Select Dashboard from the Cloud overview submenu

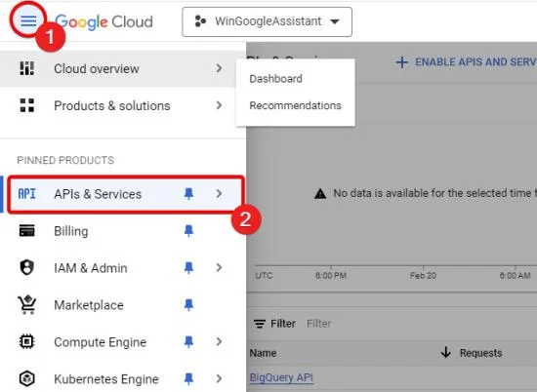275,79
